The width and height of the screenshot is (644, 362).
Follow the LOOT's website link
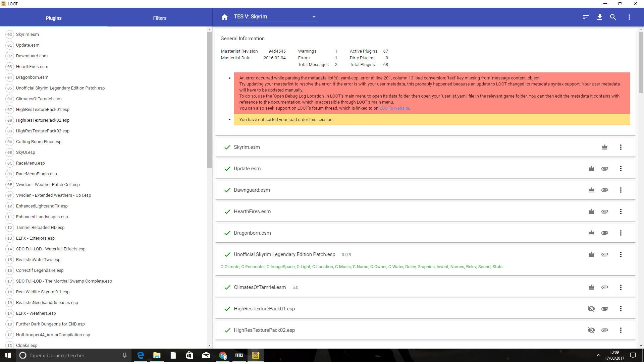click(394, 108)
